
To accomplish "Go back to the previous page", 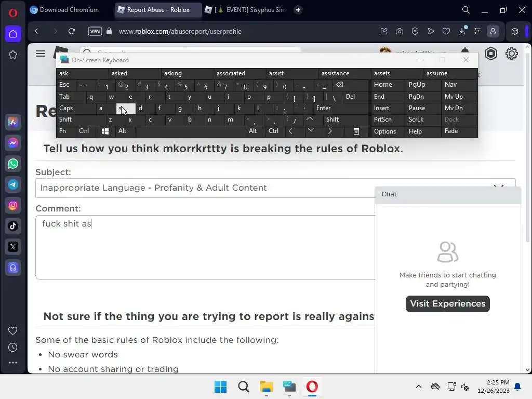I will 37,31.
